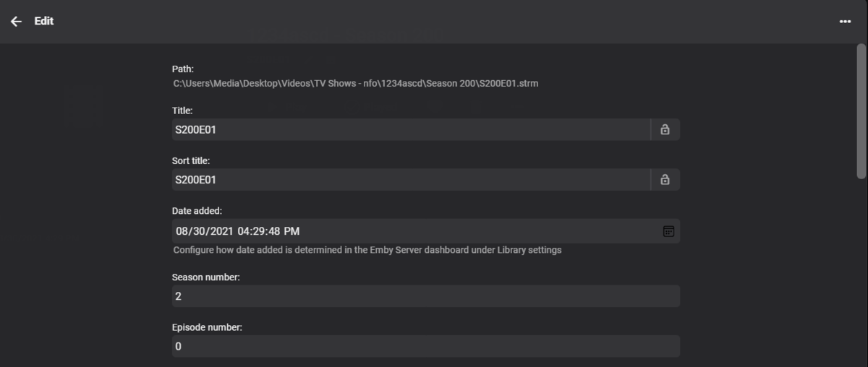The height and width of the screenshot is (367, 868).
Task: Click the Season number input
Action: 425,296
